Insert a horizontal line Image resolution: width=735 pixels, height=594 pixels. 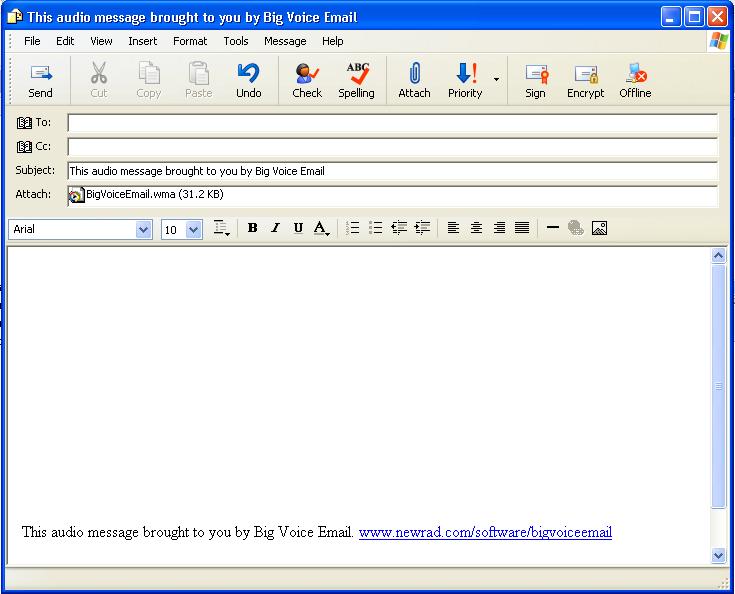click(x=553, y=228)
